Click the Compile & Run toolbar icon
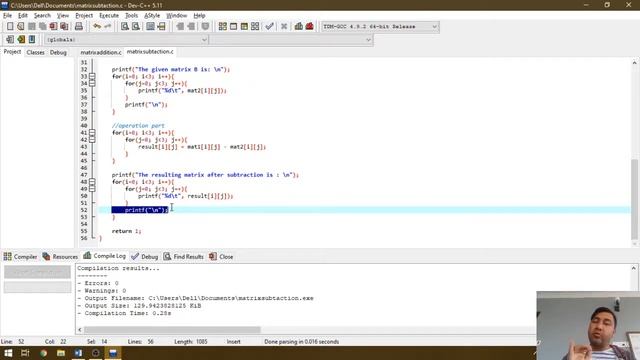640x360 pixels. pyautogui.click(x=244, y=27)
